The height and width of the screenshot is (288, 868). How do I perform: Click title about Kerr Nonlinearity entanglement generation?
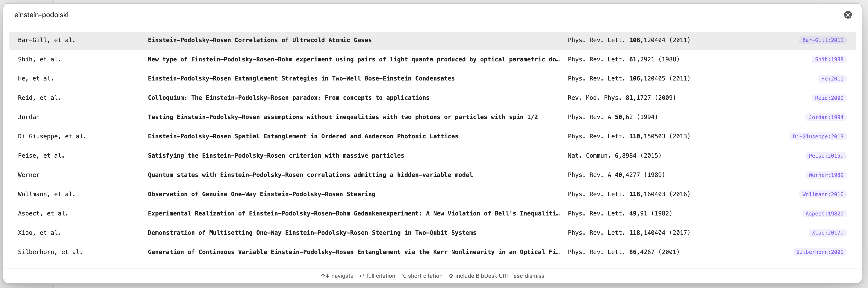pyautogui.click(x=354, y=252)
